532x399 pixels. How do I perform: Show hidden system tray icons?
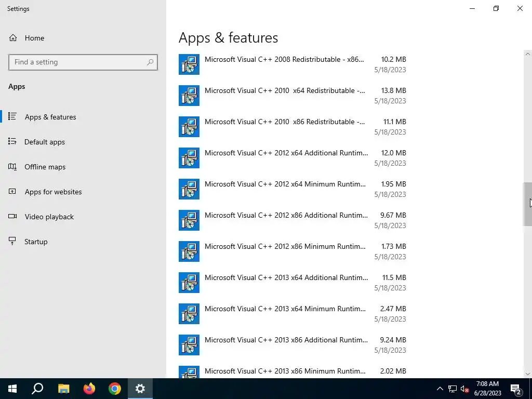pyautogui.click(x=440, y=389)
